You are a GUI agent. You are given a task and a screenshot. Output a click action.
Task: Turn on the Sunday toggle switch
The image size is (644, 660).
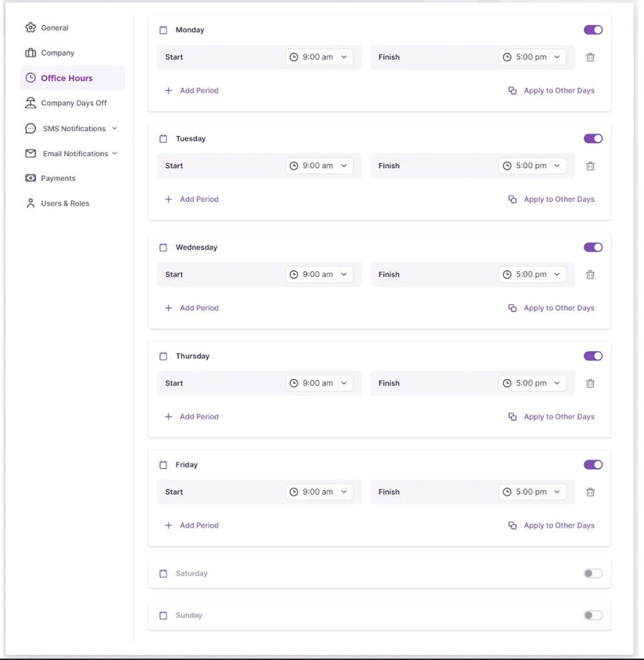[x=593, y=616]
